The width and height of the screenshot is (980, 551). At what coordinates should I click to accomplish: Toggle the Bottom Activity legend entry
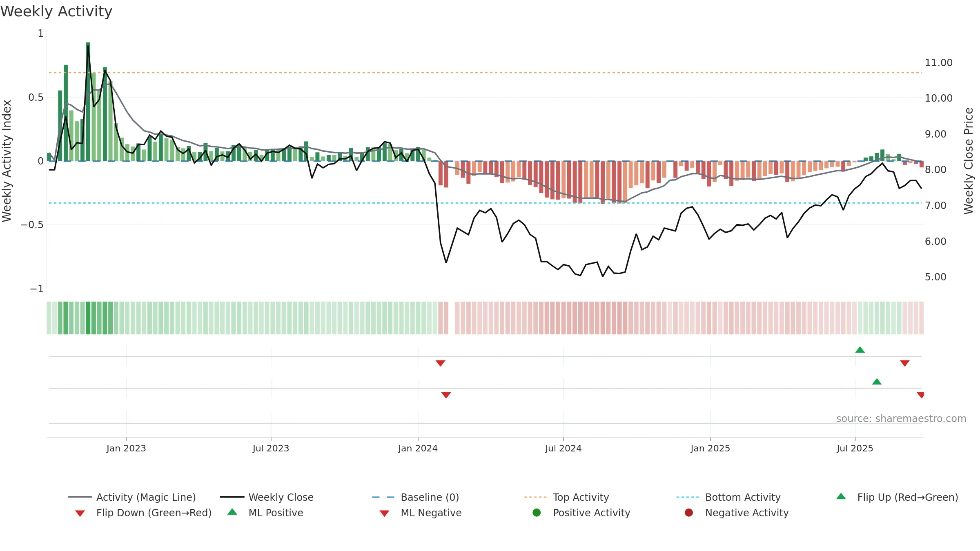[x=728, y=497]
